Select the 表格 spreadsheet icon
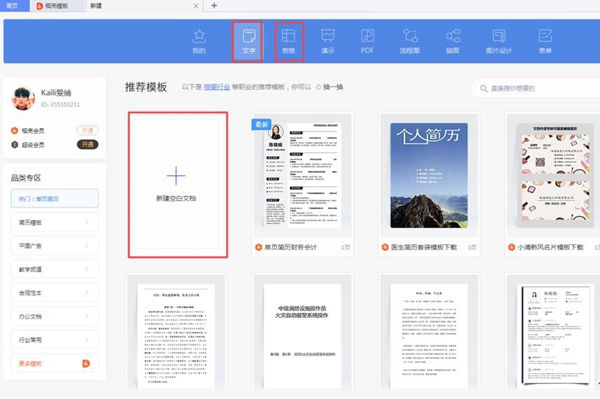 point(289,41)
